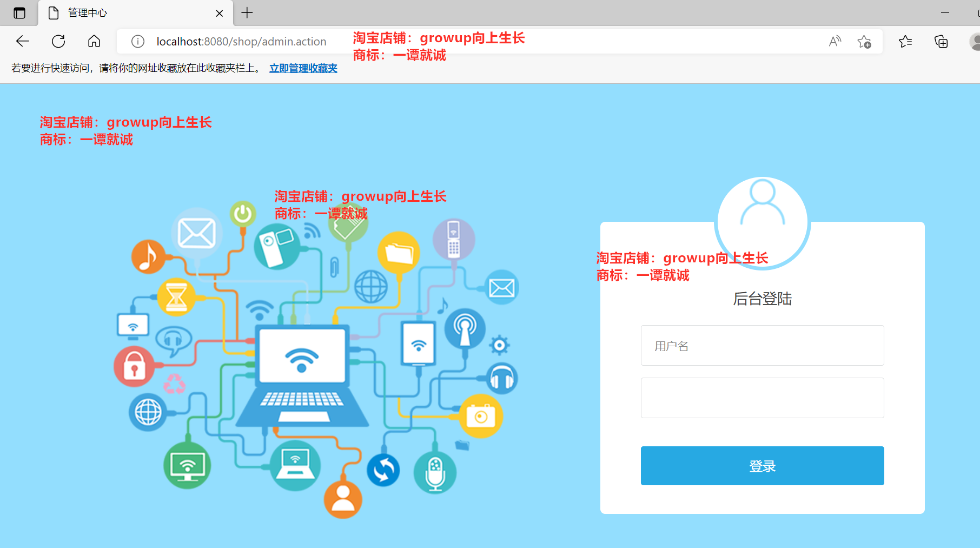Open the favorites list icon
This screenshot has height=548, width=980.
point(905,41)
